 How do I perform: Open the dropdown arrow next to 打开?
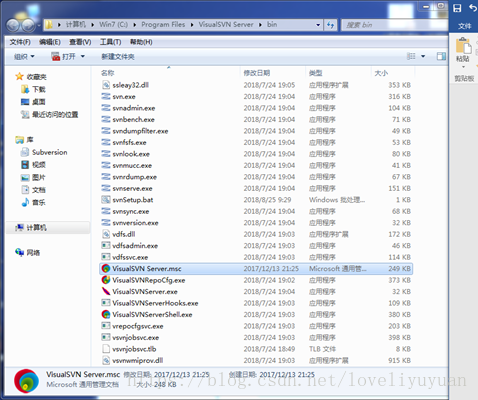point(83,56)
